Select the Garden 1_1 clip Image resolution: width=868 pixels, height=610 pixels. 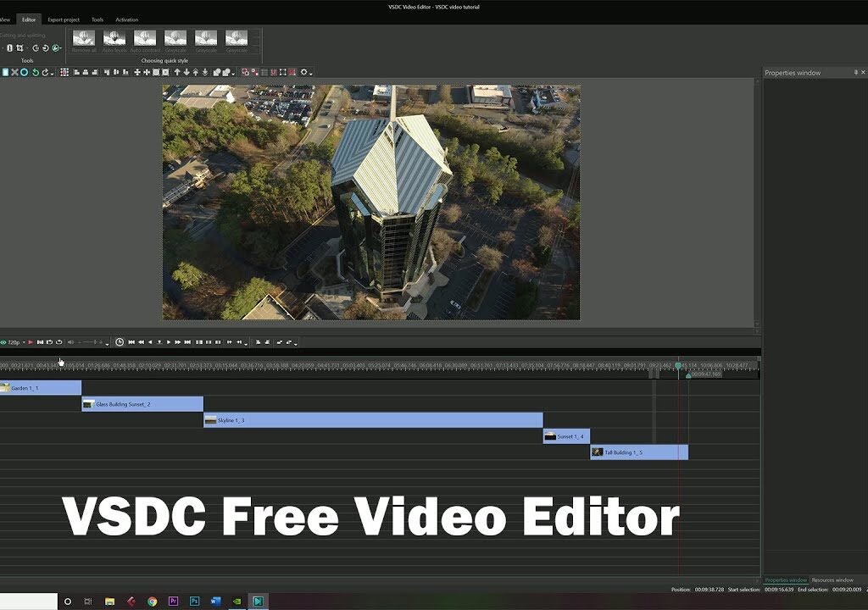coord(41,388)
